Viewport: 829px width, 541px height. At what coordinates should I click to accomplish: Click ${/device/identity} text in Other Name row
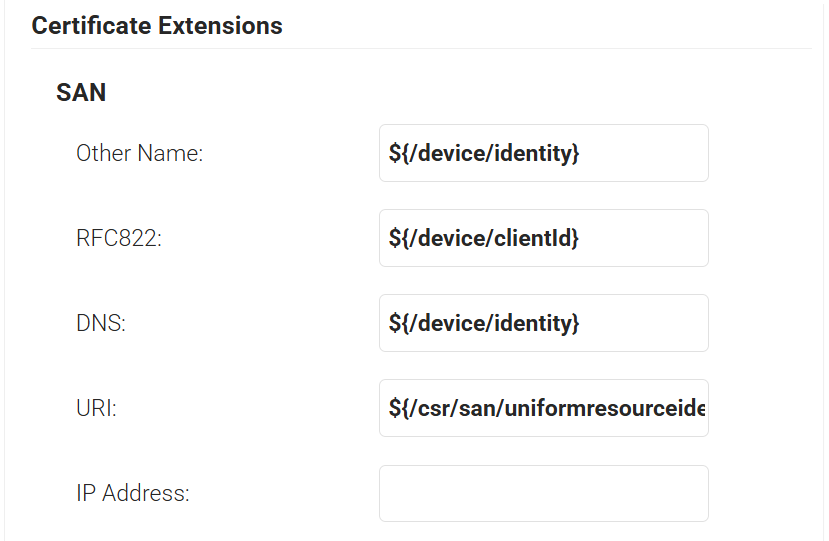484,153
